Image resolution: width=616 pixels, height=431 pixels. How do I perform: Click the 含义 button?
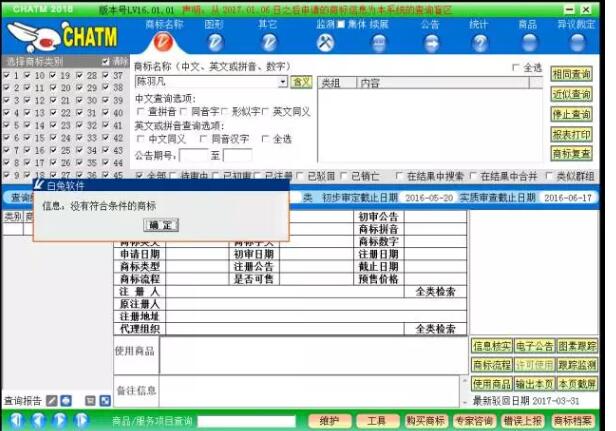[x=301, y=82]
